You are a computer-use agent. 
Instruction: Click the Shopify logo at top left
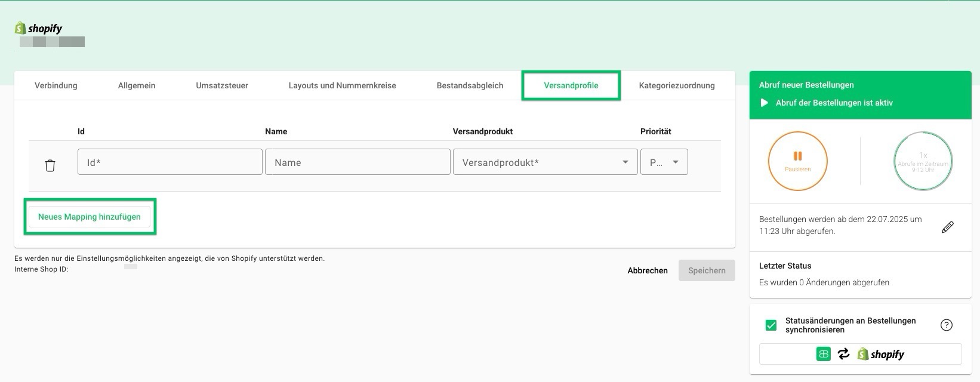(x=38, y=28)
